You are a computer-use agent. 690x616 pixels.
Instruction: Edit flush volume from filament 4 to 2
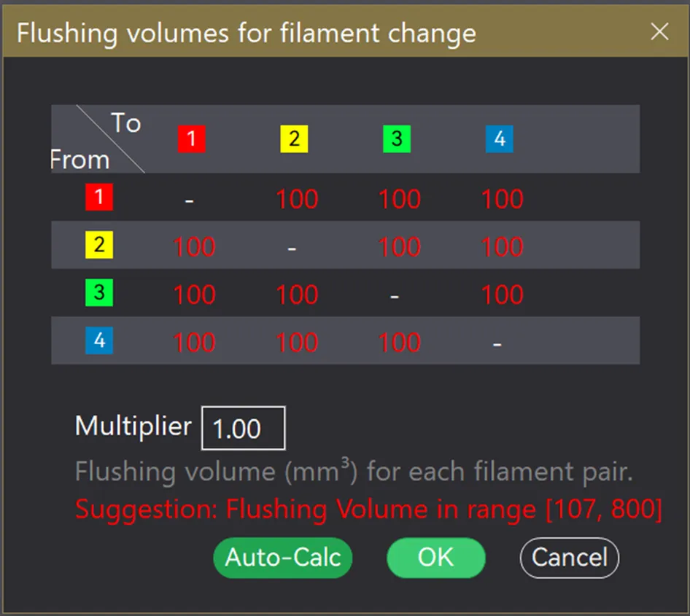click(x=297, y=342)
